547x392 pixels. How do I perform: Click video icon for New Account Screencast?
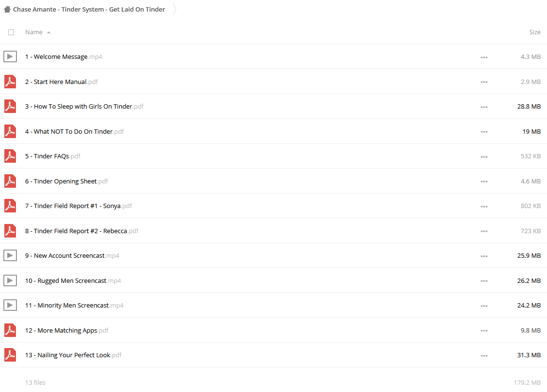click(10, 255)
